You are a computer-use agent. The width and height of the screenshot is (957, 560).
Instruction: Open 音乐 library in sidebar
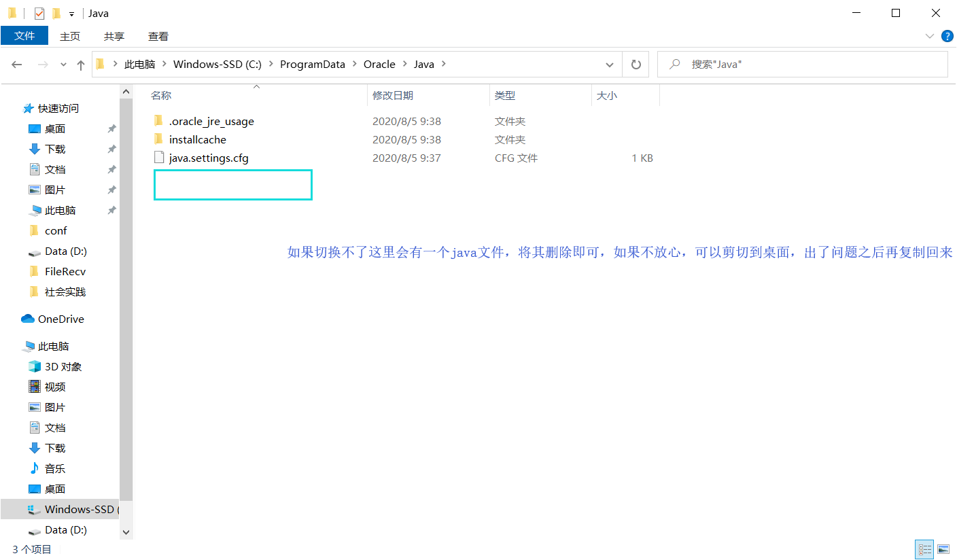pos(55,468)
